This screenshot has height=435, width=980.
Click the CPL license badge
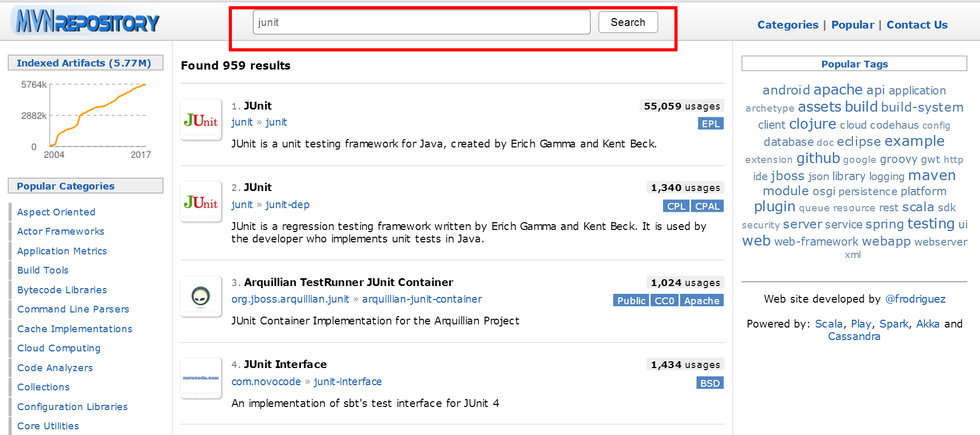[x=676, y=206]
